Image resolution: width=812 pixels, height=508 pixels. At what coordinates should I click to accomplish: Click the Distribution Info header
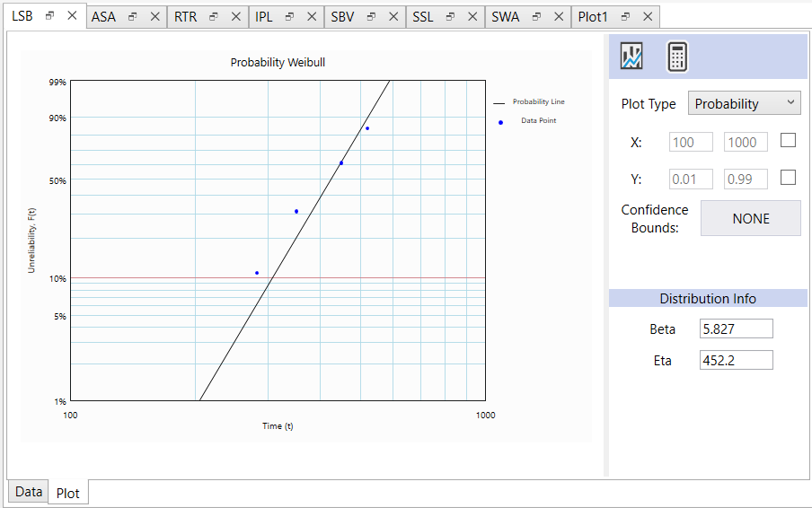pyautogui.click(x=708, y=299)
